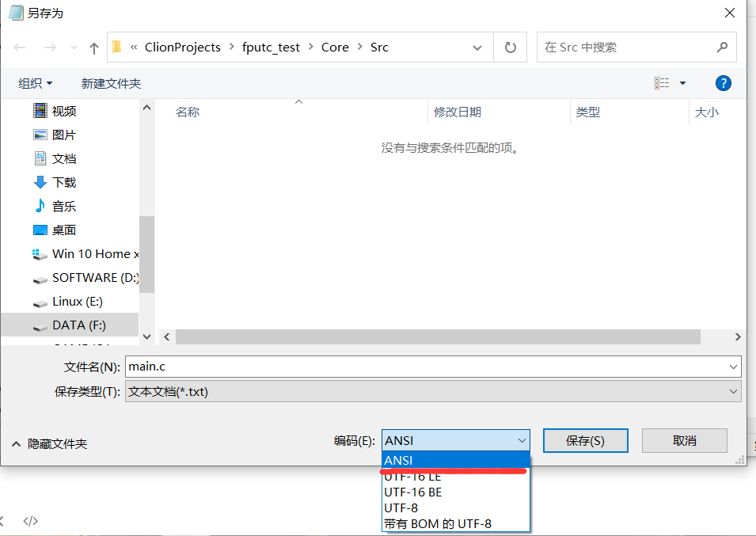Select the 下载 downloads folder
This screenshot has width=756, height=536.
pyautogui.click(x=64, y=182)
